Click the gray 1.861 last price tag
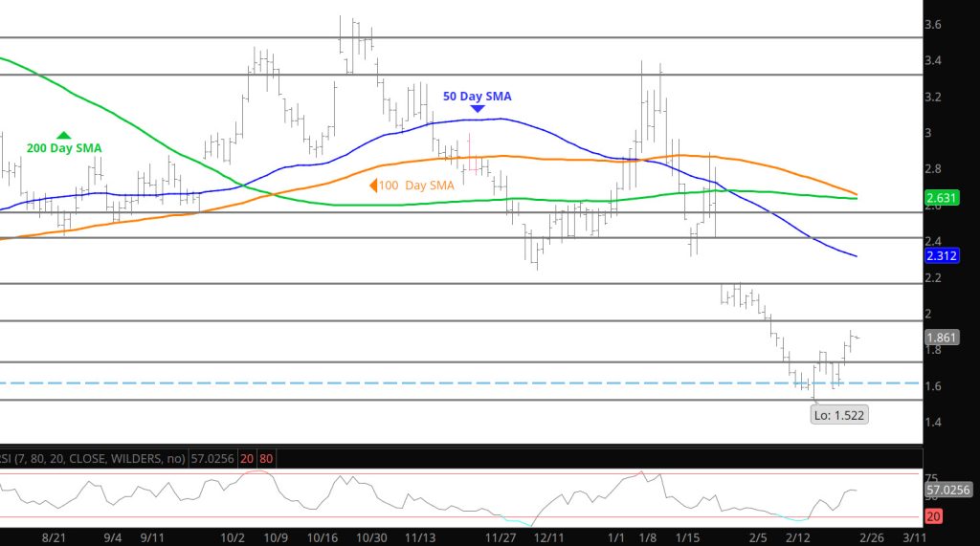The image size is (980, 546). coord(942,338)
